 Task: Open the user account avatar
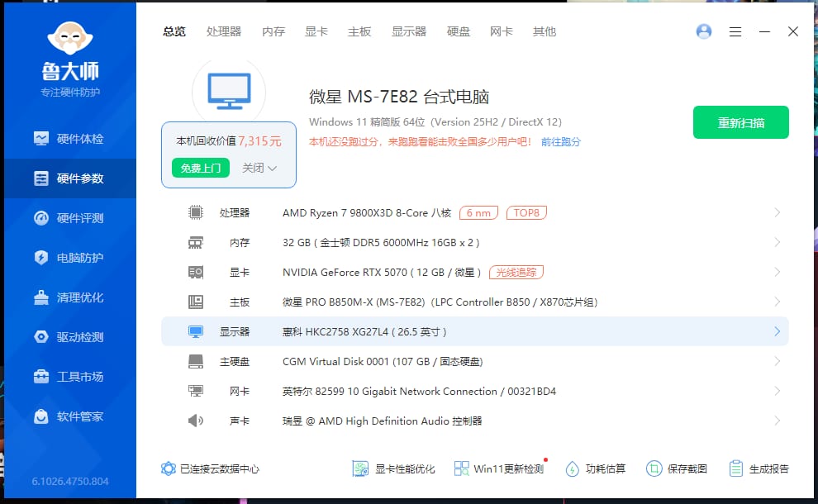[x=704, y=31]
